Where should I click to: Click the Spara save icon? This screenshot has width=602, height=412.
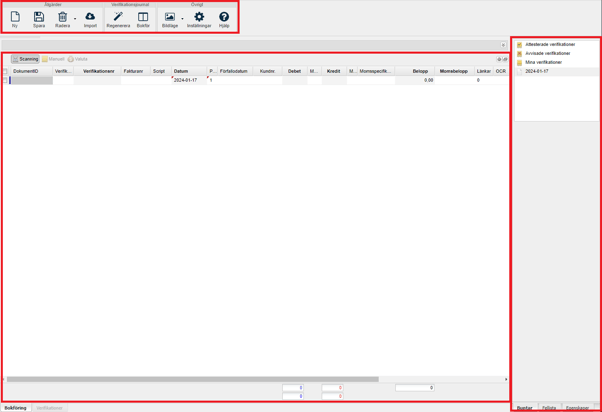point(39,18)
